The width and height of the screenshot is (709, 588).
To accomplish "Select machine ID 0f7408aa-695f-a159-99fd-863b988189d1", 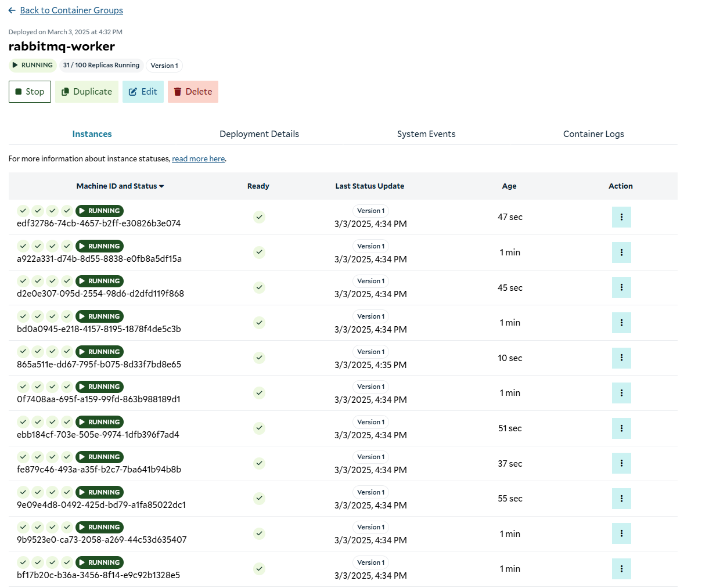I will pos(99,399).
